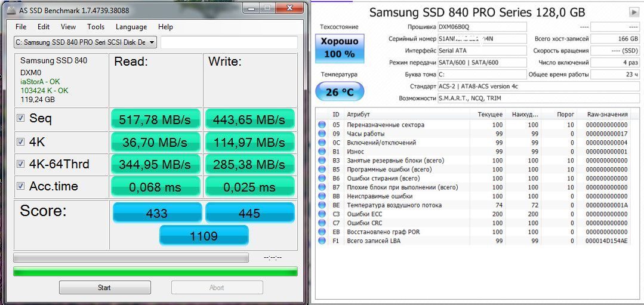Uncheck the Seq benchmark checkbox

click(20, 118)
